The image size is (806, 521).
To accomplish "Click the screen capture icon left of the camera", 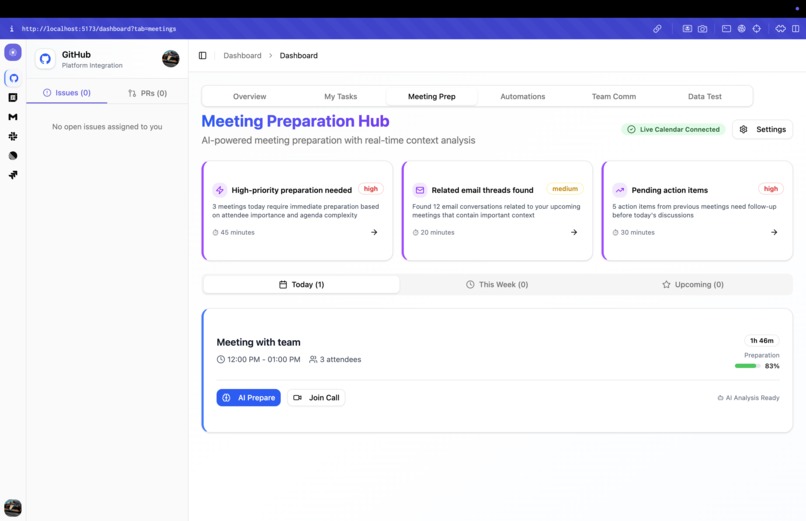I will [687, 29].
